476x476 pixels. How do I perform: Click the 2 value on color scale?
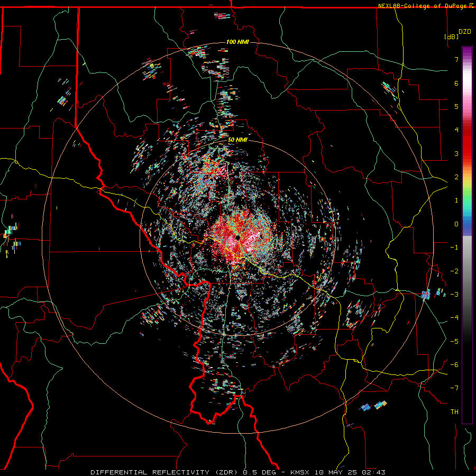[456, 177]
